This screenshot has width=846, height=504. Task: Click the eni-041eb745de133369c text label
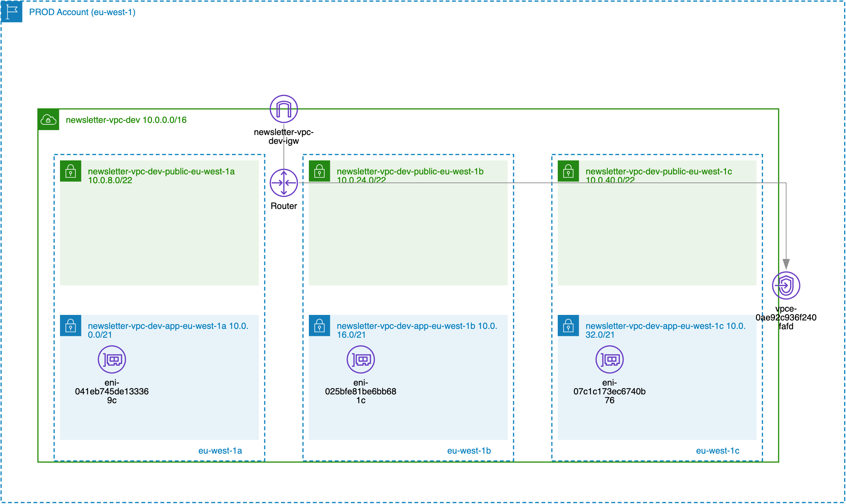pyautogui.click(x=112, y=391)
